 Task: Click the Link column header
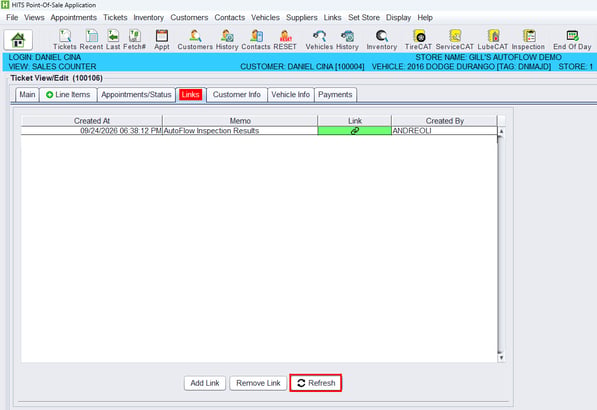tap(354, 121)
